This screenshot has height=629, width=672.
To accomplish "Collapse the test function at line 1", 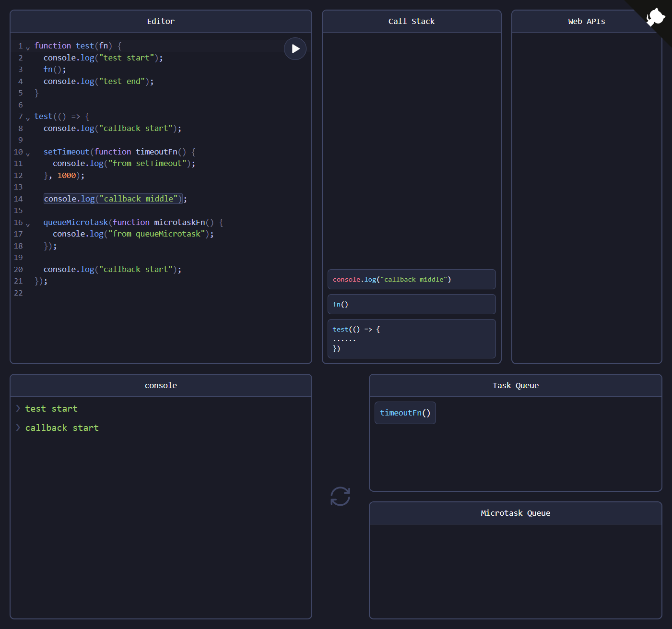I will [x=27, y=47].
